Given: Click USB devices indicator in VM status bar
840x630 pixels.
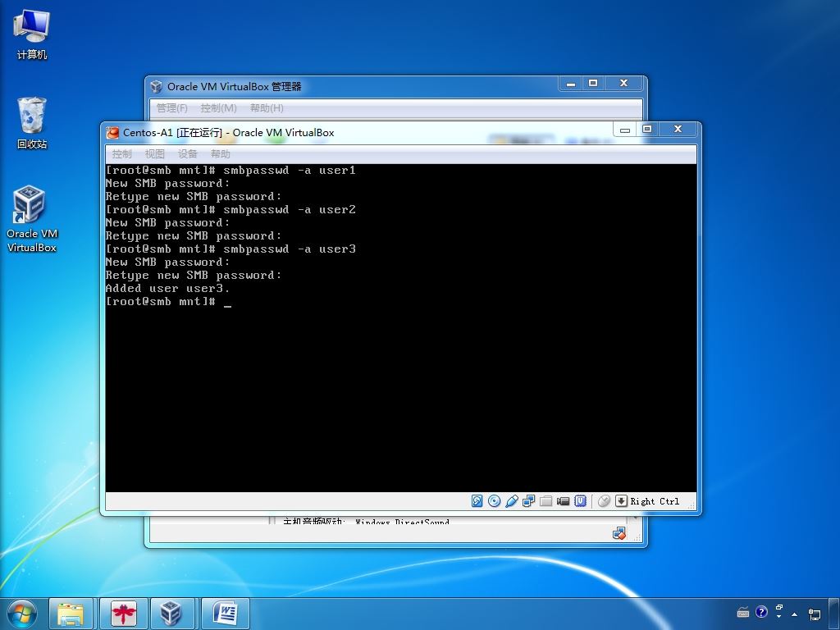Looking at the screenshot, I should pyautogui.click(x=512, y=501).
